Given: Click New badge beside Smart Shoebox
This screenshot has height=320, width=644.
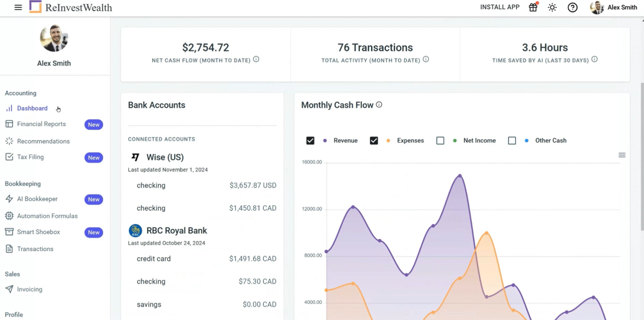Looking at the screenshot, I should [x=94, y=233].
